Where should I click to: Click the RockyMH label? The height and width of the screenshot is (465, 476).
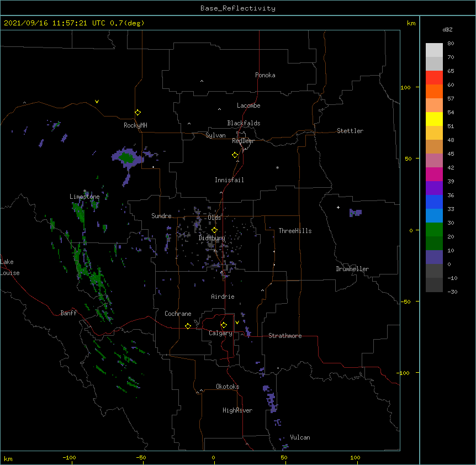coord(135,125)
